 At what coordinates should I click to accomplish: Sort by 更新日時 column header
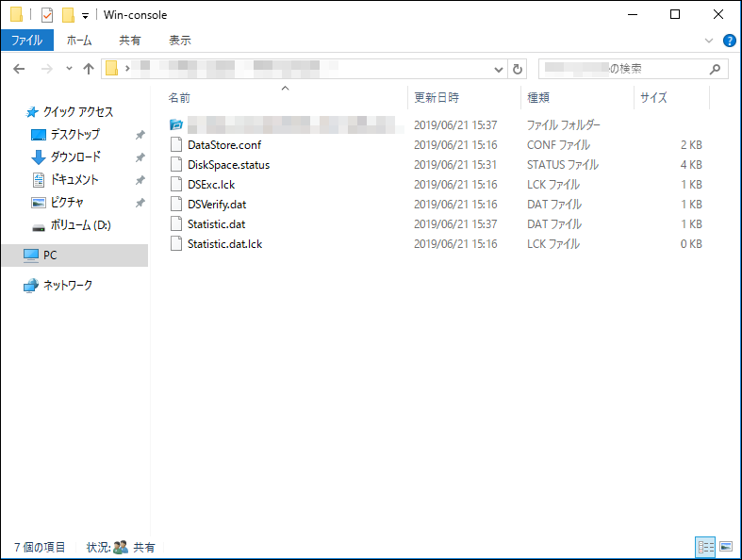click(x=437, y=98)
